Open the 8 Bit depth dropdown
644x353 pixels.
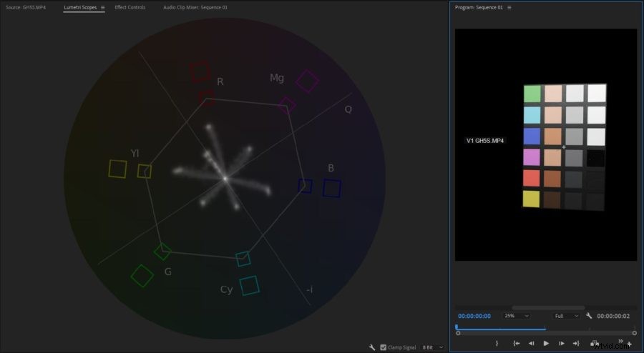coord(432,347)
